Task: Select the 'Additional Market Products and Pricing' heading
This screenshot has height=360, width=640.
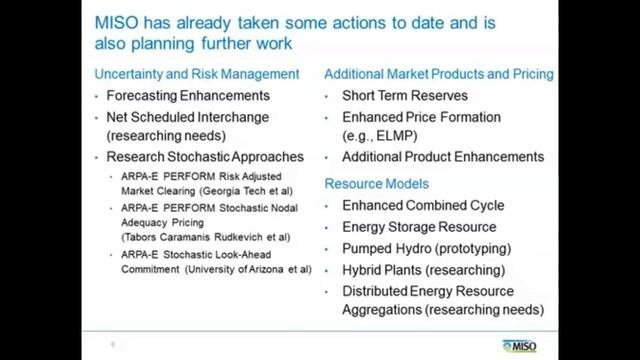Action: click(439, 74)
